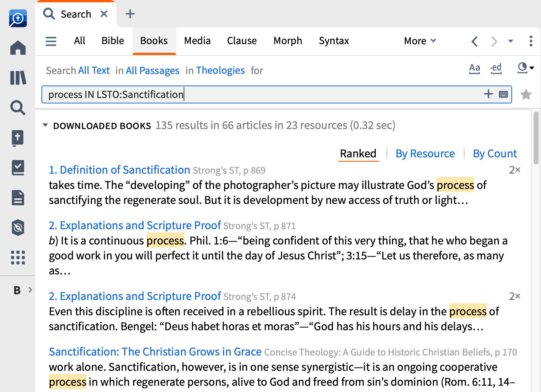Open the history dropdown arrow

pyautogui.click(x=510, y=41)
